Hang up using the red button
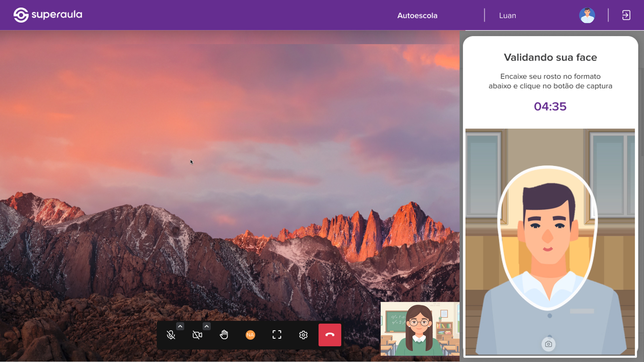Viewport: 644px width, 362px height. coord(330,335)
